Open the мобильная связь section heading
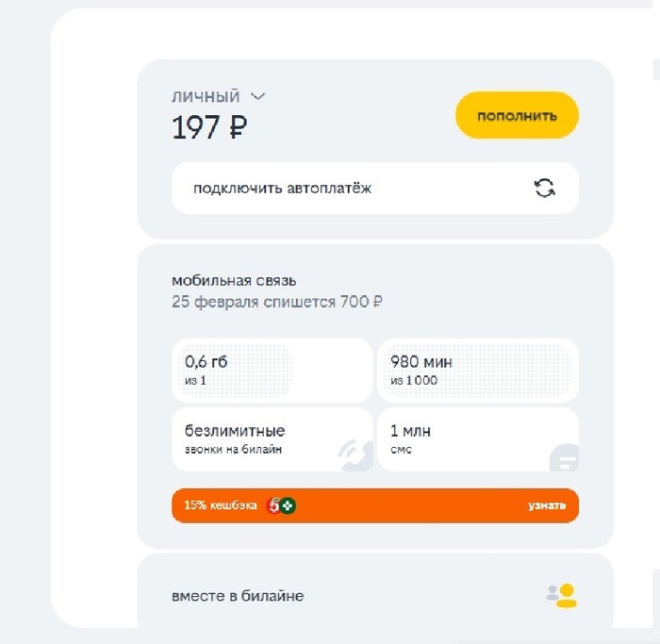660x644 pixels. tap(234, 281)
